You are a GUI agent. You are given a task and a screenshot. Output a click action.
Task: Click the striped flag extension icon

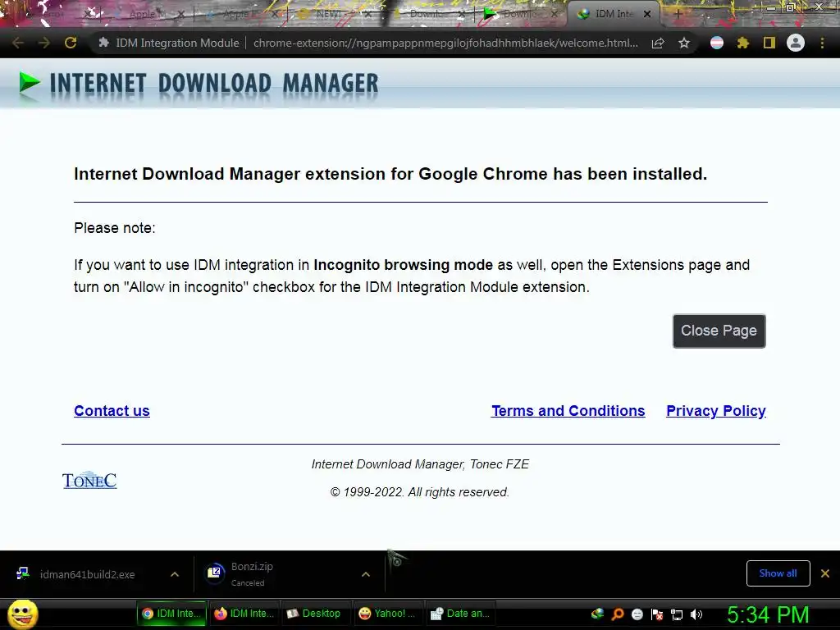717,43
